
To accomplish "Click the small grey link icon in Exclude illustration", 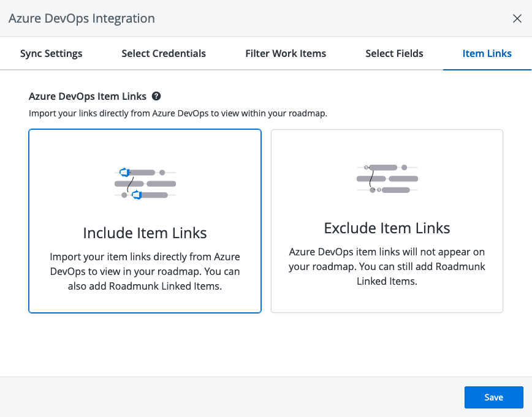I will click(366, 167).
